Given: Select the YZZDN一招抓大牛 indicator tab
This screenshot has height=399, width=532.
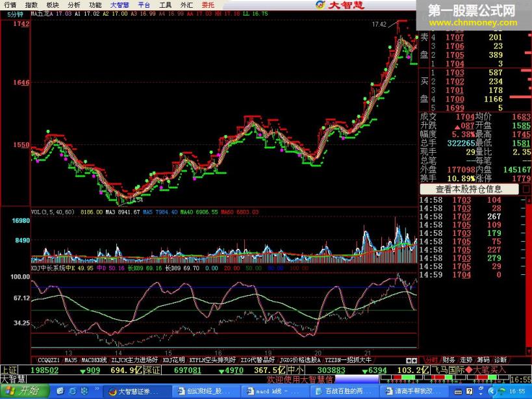Looking at the screenshot, I should coord(348,360).
